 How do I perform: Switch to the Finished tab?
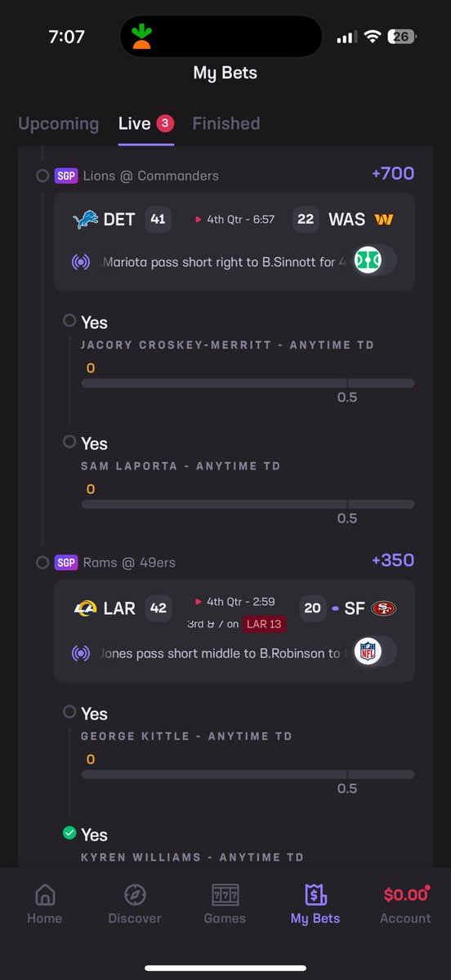[x=226, y=123]
